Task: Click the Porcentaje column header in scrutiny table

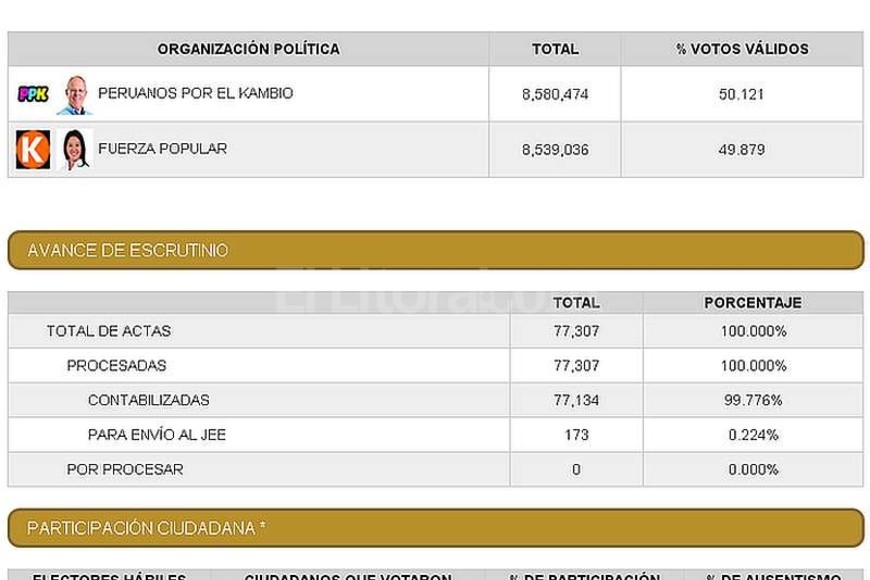Action: pyautogui.click(x=752, y=302)
